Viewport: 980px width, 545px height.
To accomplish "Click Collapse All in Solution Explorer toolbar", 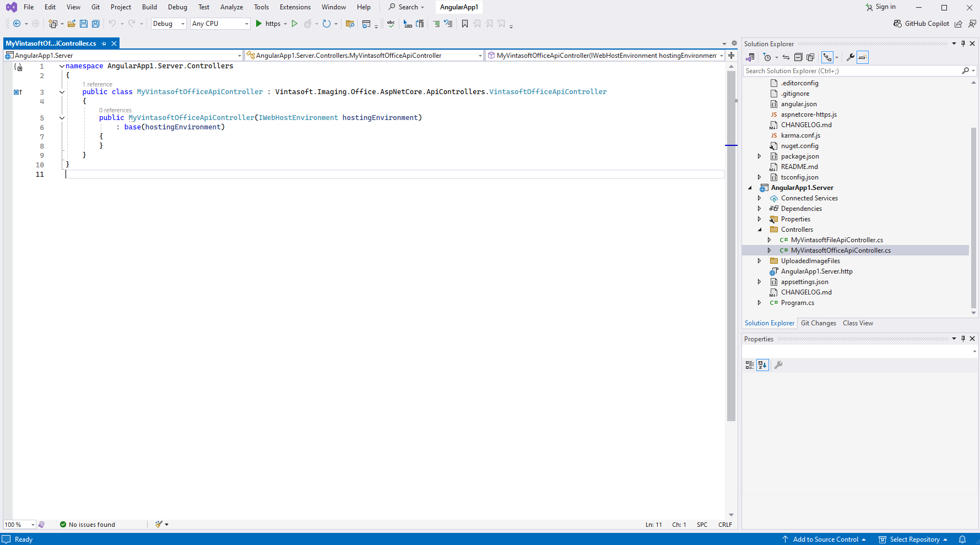I will 798,57.
